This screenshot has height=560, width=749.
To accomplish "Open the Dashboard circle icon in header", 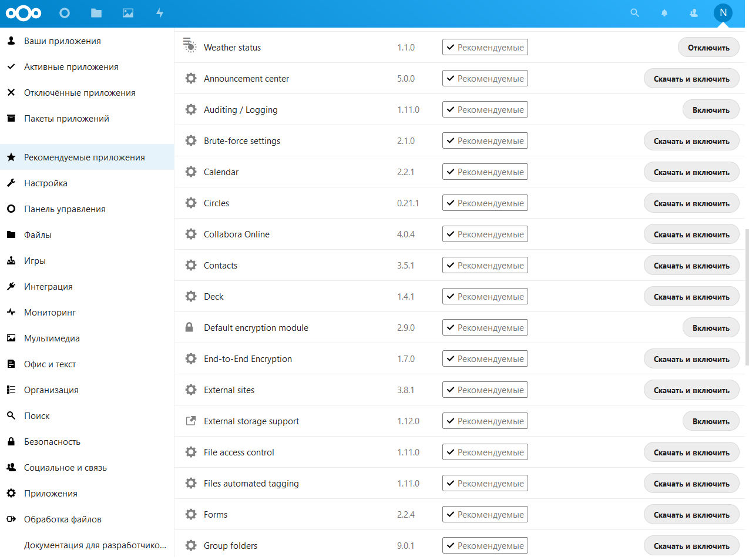I will (x=65, y=13).
